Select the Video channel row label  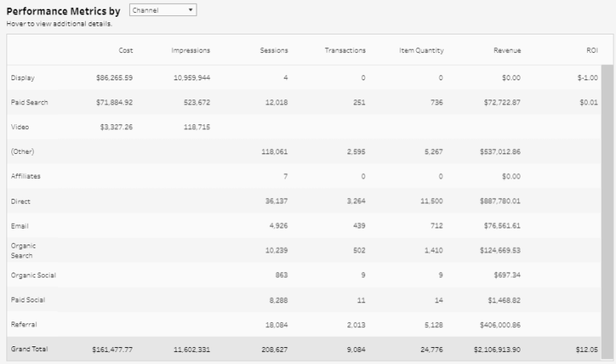coord(20,127)
